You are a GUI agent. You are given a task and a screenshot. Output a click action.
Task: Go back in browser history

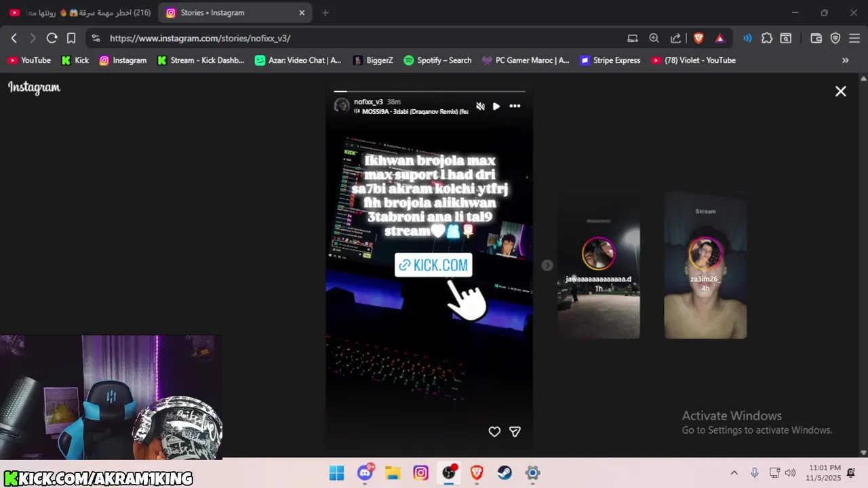point(14,39)
